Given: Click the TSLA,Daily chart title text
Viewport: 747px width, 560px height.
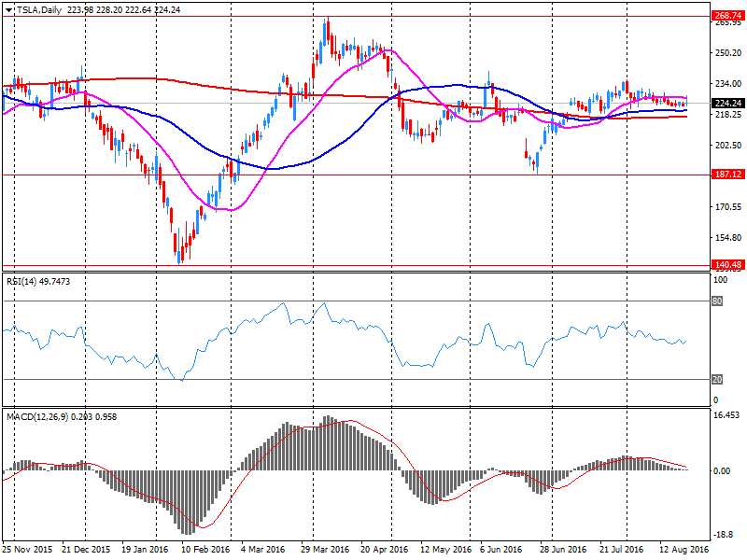Looking at the screenshot, I should coord(39,10).
